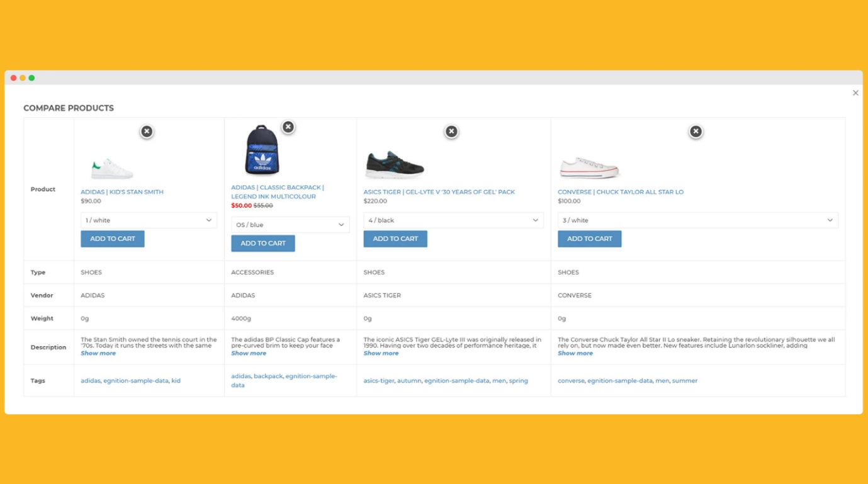
Task: Open the '1 / white' variant dropdown
Action: tap(149, 220)
